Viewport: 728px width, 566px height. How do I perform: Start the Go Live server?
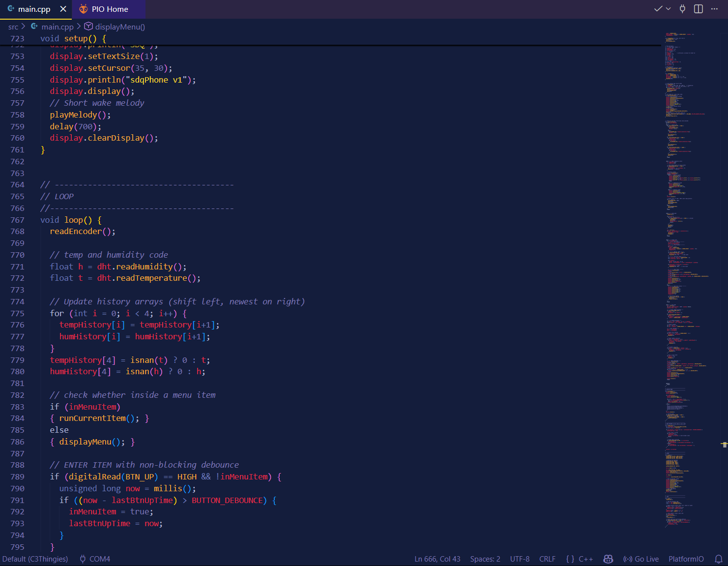(641, 559)
